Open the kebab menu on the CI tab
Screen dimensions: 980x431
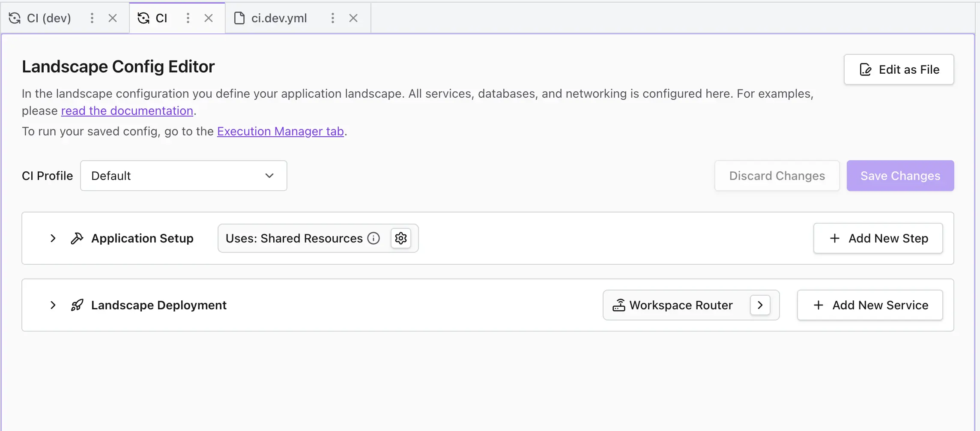coord(188,18)
